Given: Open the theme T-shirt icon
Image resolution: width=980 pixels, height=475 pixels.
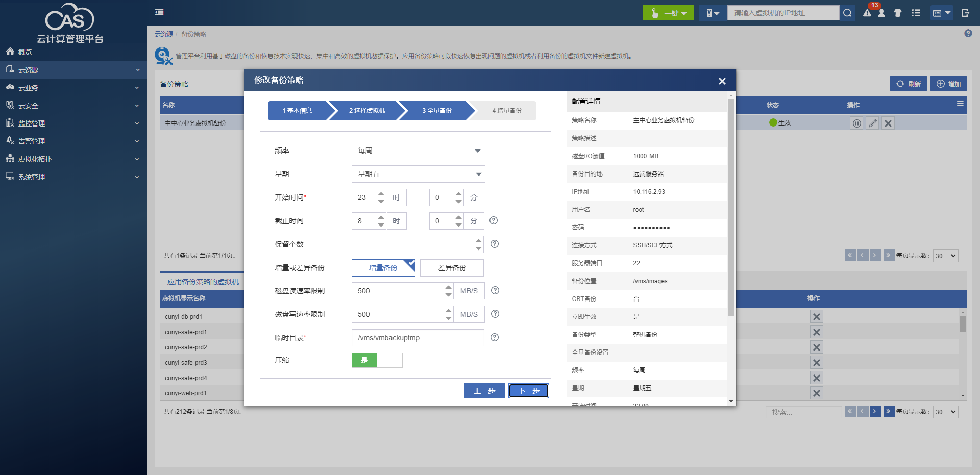Looking at the screenshot, I should click(898, 13).
